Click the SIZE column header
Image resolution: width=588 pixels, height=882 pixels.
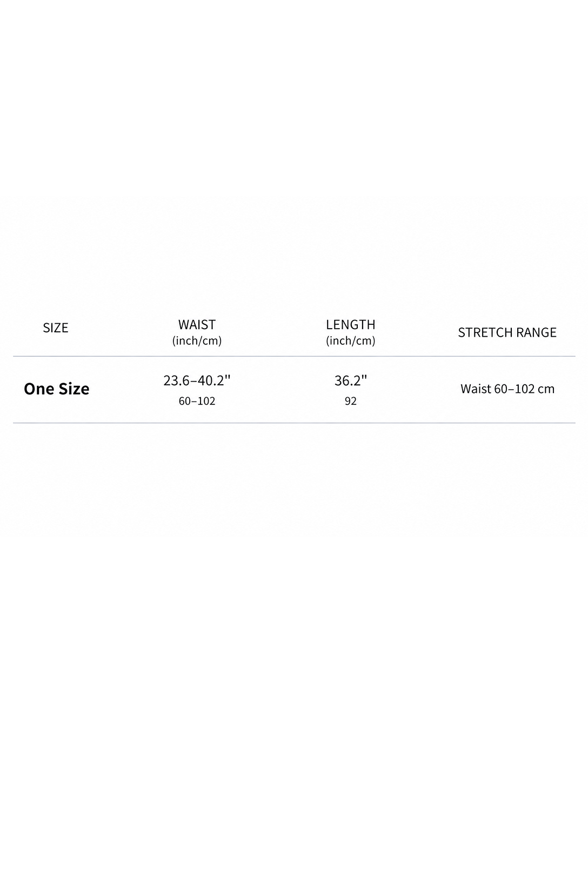(x=56, y=328)
